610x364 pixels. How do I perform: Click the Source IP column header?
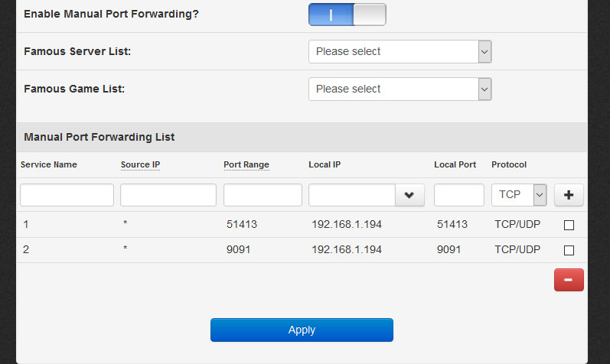coord(140,164)
